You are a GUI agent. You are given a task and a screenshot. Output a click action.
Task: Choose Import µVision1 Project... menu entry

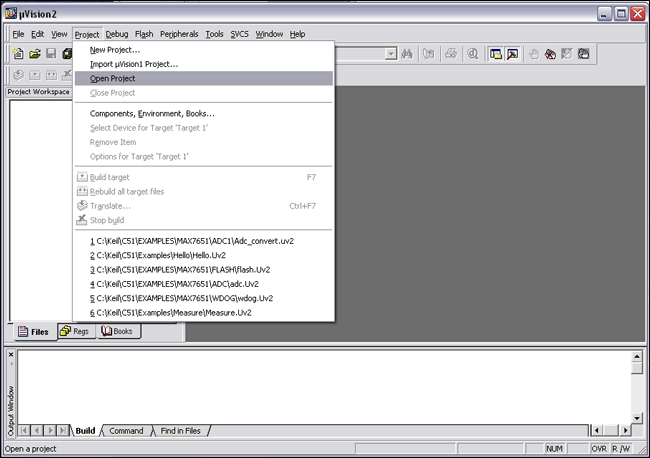(134, 64)
